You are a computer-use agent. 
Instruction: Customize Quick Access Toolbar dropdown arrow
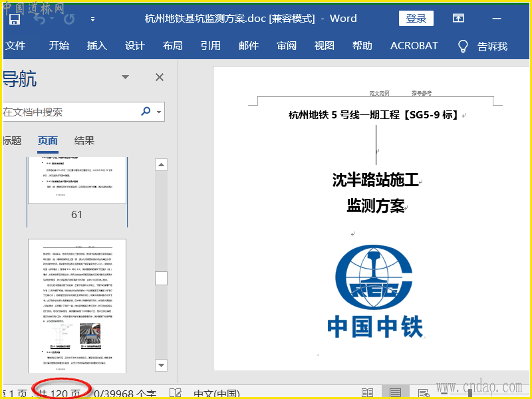tap(92, 19)
